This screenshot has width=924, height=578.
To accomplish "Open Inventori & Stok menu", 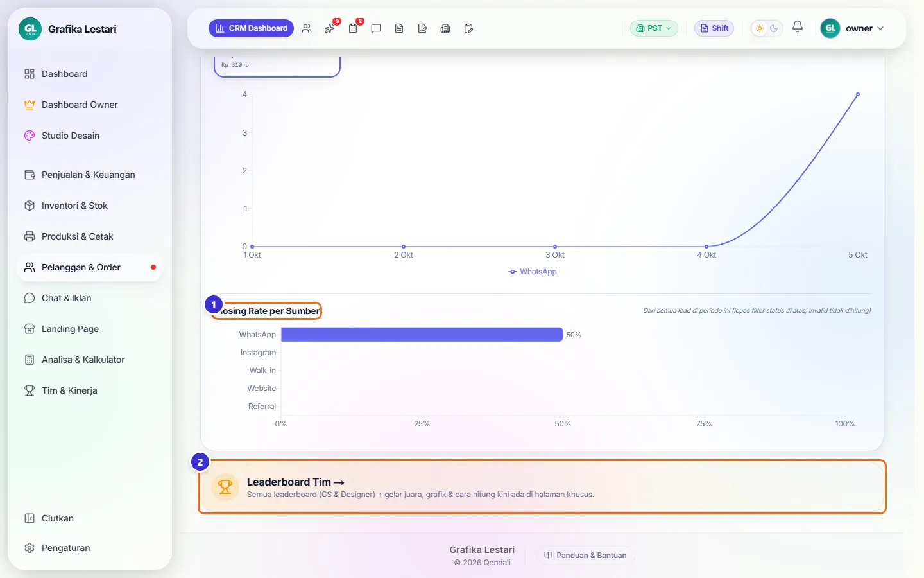I will tap(90, 206).
